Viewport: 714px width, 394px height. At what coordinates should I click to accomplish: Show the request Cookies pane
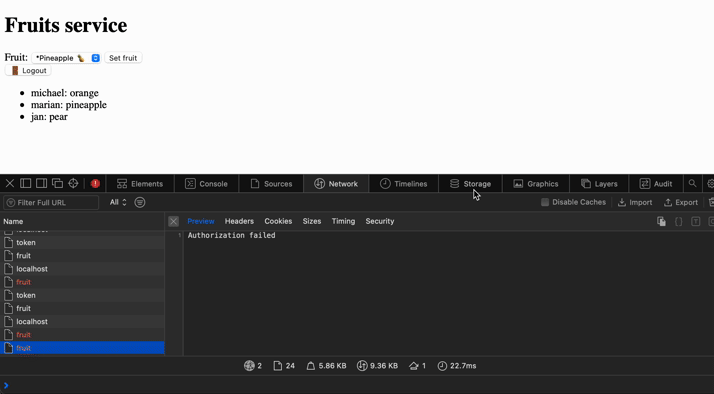pyautogui.click(x=278, y=221)
